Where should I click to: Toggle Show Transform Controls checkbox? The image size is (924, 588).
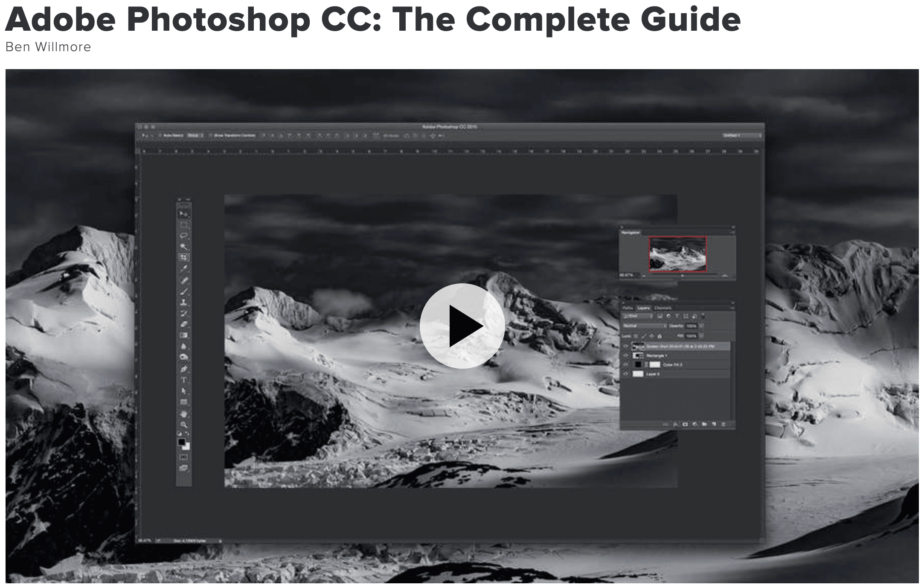click(211, 136)
